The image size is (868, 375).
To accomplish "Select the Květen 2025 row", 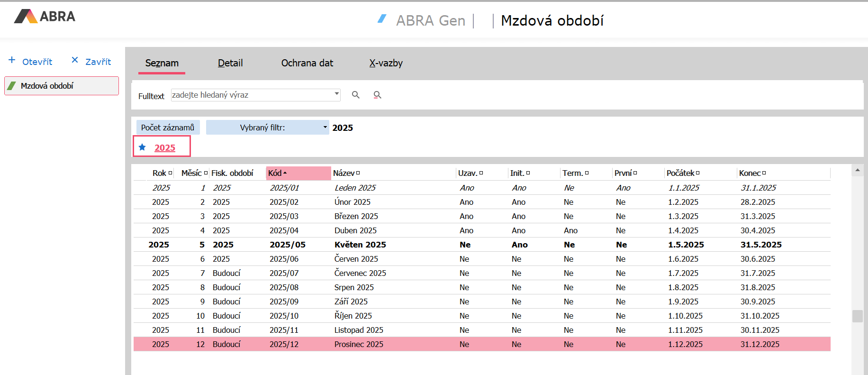I will 360,245.
